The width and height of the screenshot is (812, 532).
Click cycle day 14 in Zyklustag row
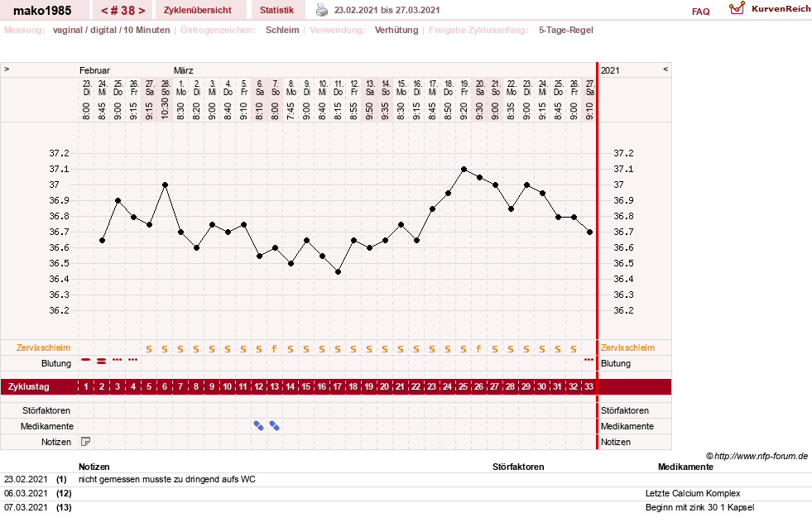coord(290,386)
